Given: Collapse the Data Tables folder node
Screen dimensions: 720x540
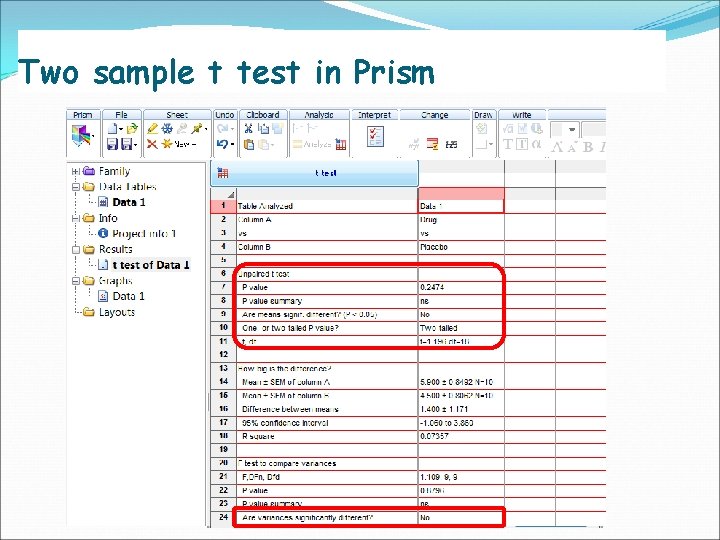Looking at the screenshot, I should [x=76, y=187].
